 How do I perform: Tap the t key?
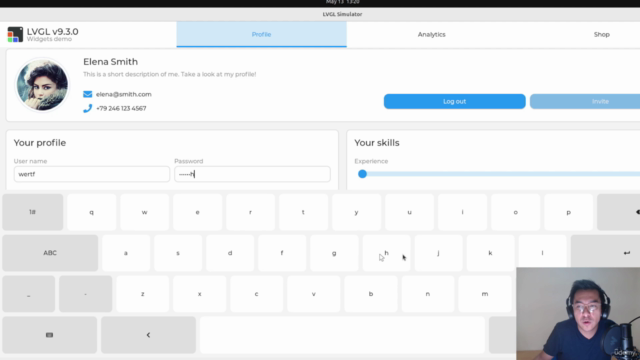click(303, 212)
